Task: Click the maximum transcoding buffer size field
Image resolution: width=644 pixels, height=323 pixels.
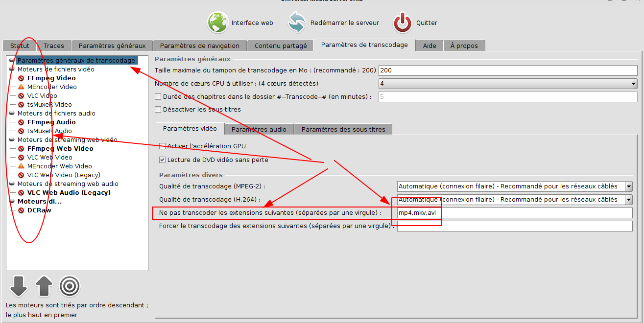Action: coord(507,70)
